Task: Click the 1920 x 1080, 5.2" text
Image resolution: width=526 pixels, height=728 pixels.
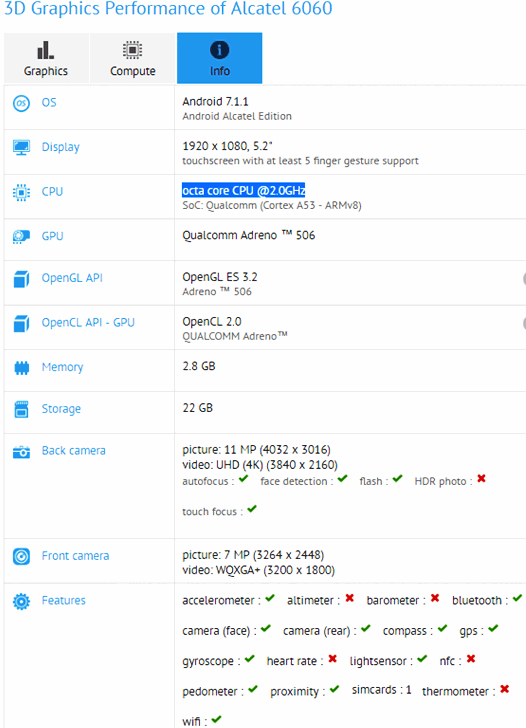Action: [227, 146]
